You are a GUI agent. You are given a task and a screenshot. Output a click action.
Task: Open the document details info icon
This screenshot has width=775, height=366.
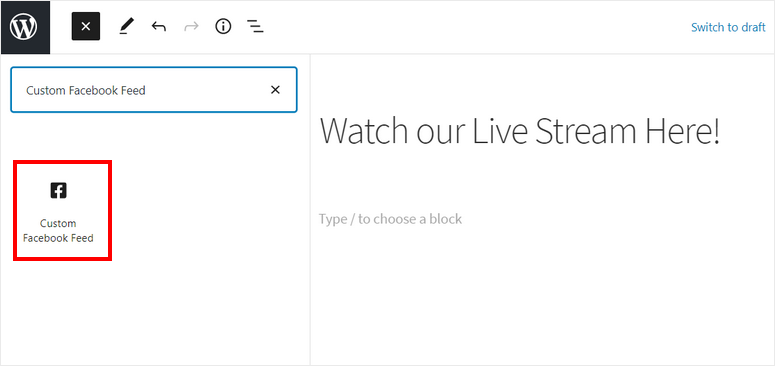pyautogui.click(x=223, y=27)
